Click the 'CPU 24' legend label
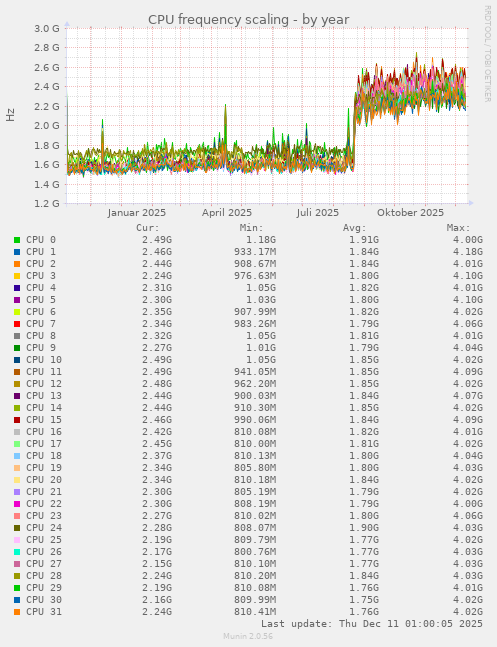 pyautogui.click(x=44, y=527)
